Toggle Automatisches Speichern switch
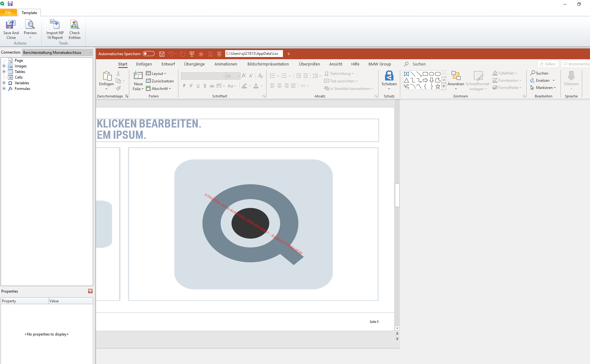Viewport: 590px width, 364px height. click(x=148, y=54)
